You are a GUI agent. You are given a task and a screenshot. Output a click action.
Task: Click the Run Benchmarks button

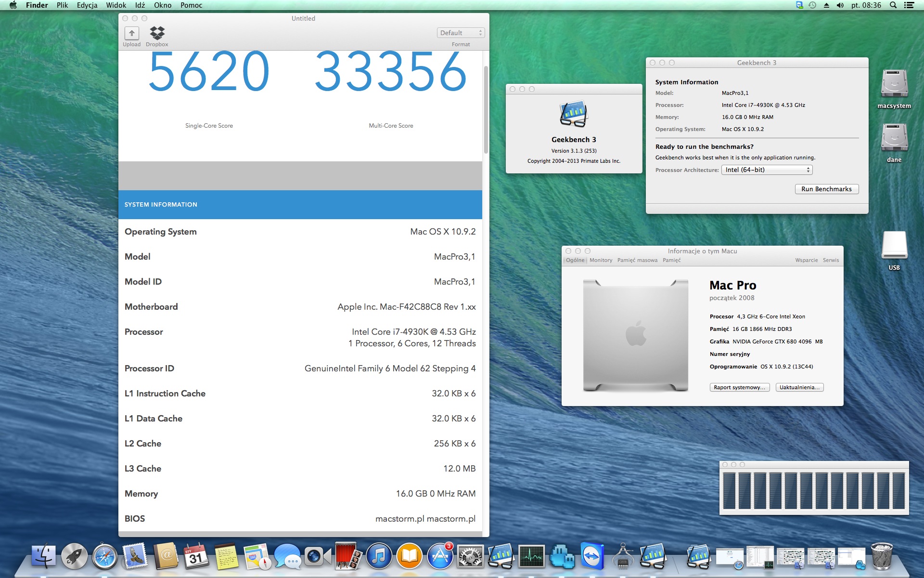(x=826, y=189)
